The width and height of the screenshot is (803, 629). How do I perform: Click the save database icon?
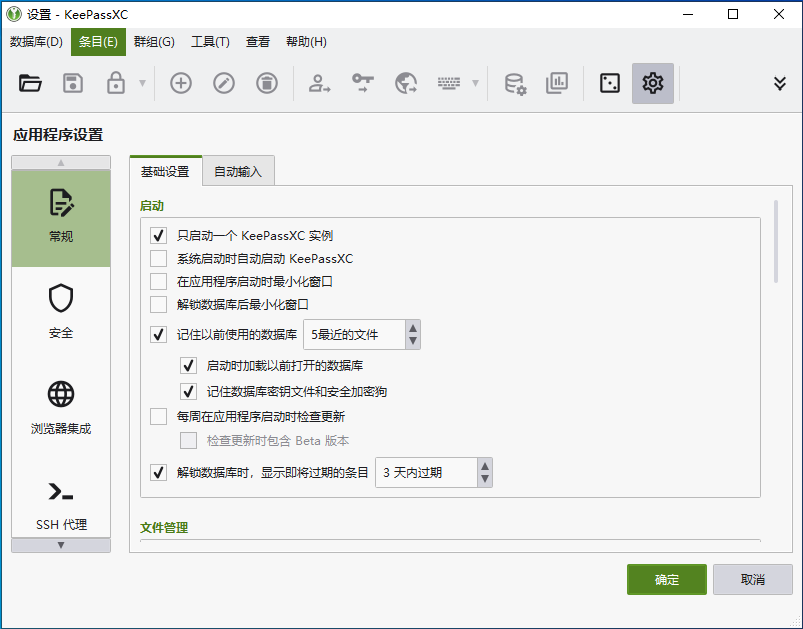pyautogui.click(x=71, y=83)
